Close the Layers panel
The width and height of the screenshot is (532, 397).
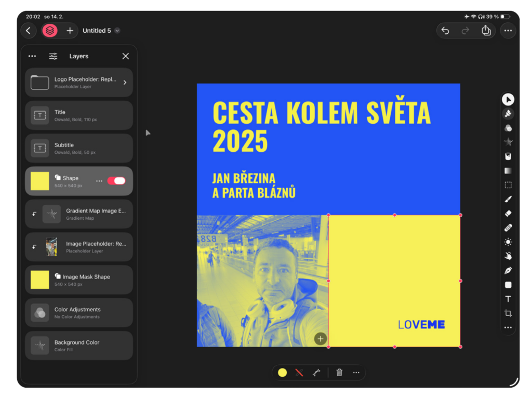coord(125,56)
